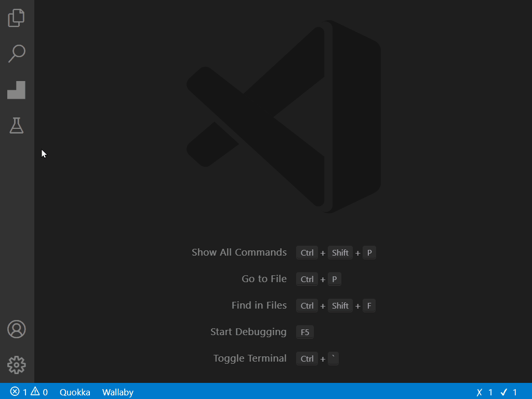Click Quokka in the status bar
532x399 pixels.
click(75, 392)
